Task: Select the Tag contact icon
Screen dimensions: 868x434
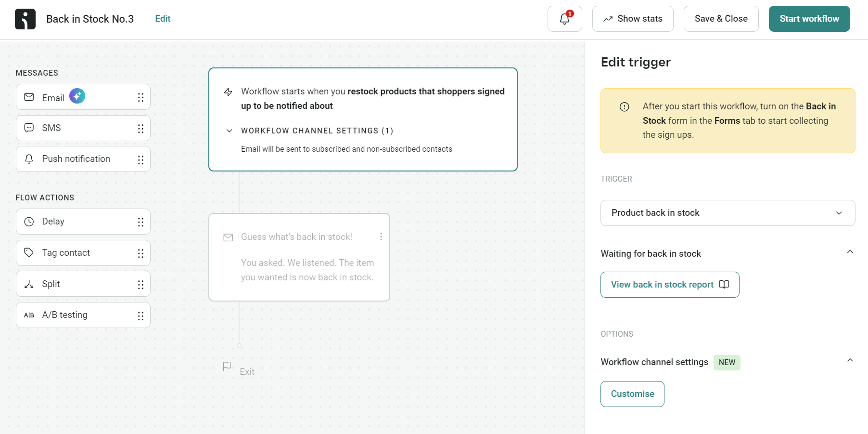Action: (29, 252)
